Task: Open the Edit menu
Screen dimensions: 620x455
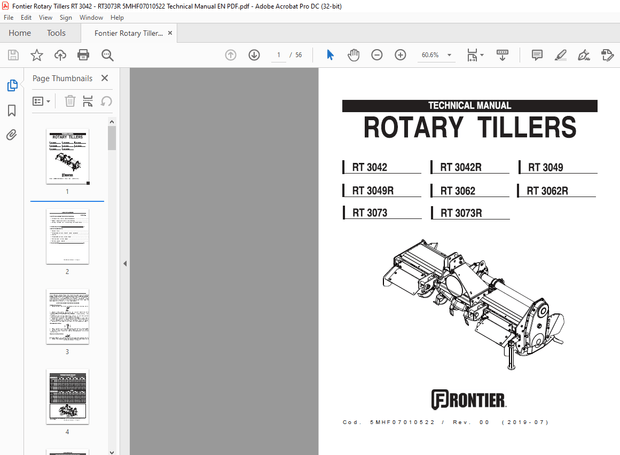Action: coord(26,18)
